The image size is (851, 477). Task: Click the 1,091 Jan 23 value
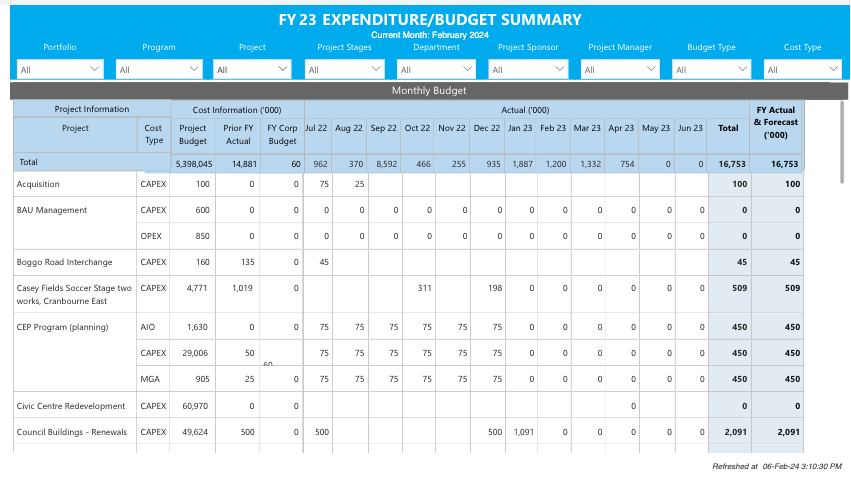[523, 432]
